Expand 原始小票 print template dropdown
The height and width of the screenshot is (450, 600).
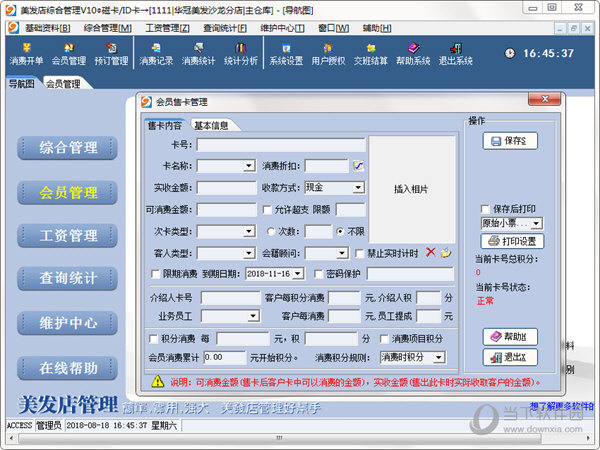tap(536, 223)
